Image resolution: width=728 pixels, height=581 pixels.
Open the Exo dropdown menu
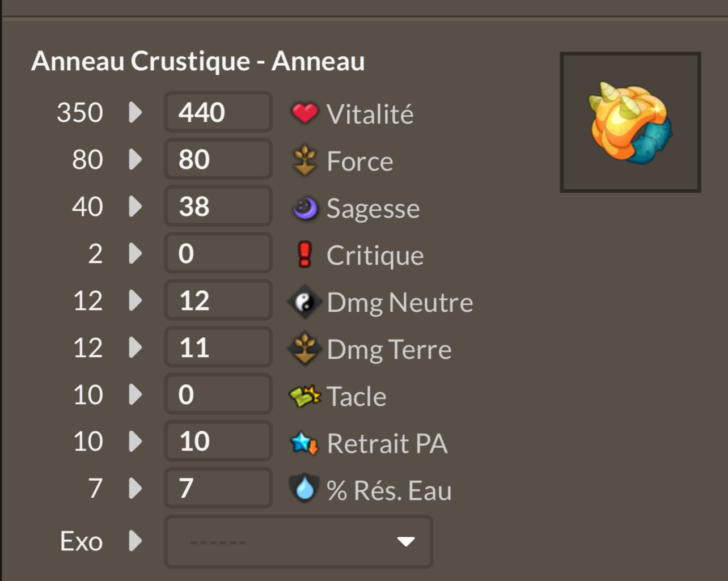click(x=298, y=541)
